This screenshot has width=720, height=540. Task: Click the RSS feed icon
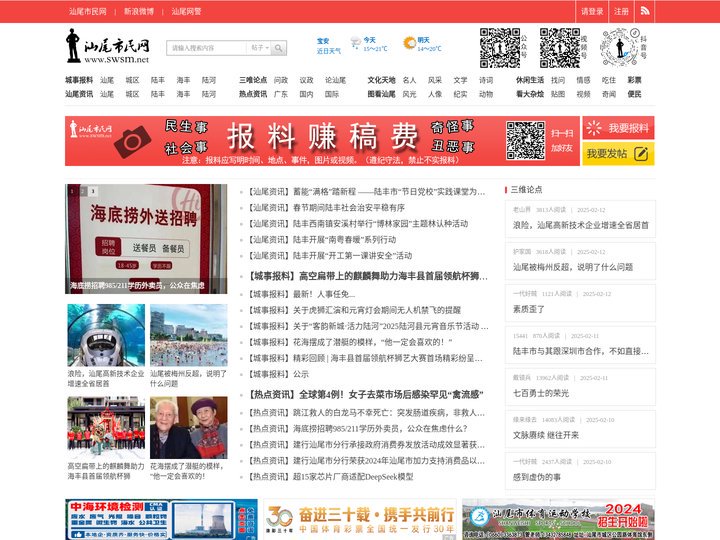click(645, 11)
